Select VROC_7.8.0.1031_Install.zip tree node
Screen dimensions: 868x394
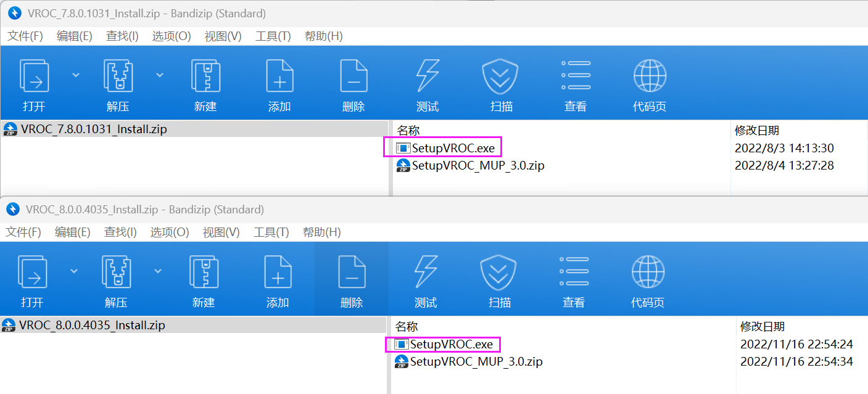pos(94,129)
